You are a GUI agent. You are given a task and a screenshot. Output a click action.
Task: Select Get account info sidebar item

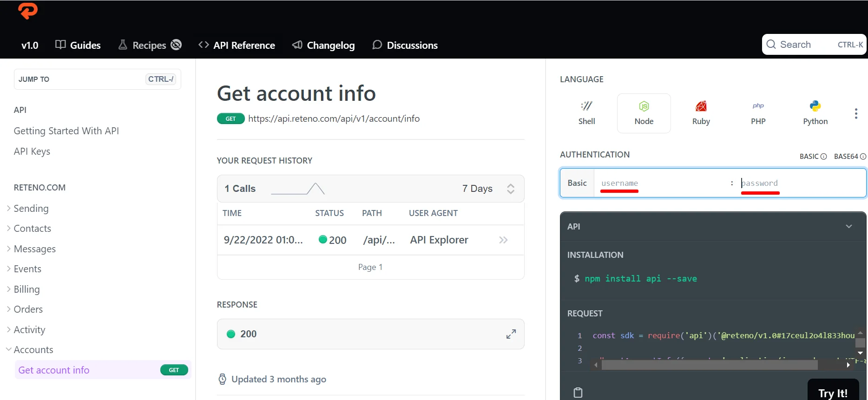103,370
